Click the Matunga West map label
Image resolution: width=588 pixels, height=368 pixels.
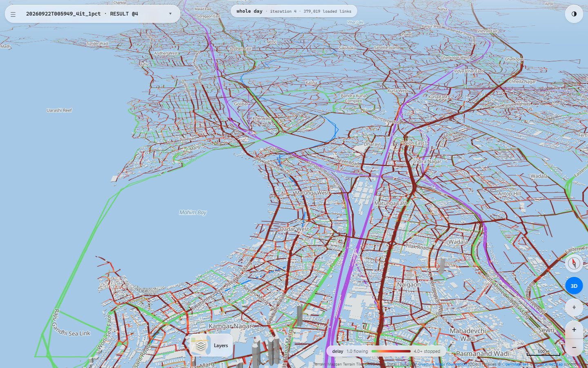tap(312, 193)
